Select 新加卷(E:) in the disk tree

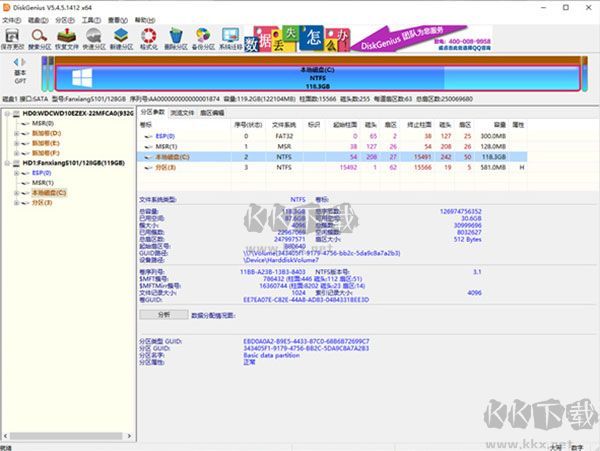pyautogui.click(x=46, y=143)
